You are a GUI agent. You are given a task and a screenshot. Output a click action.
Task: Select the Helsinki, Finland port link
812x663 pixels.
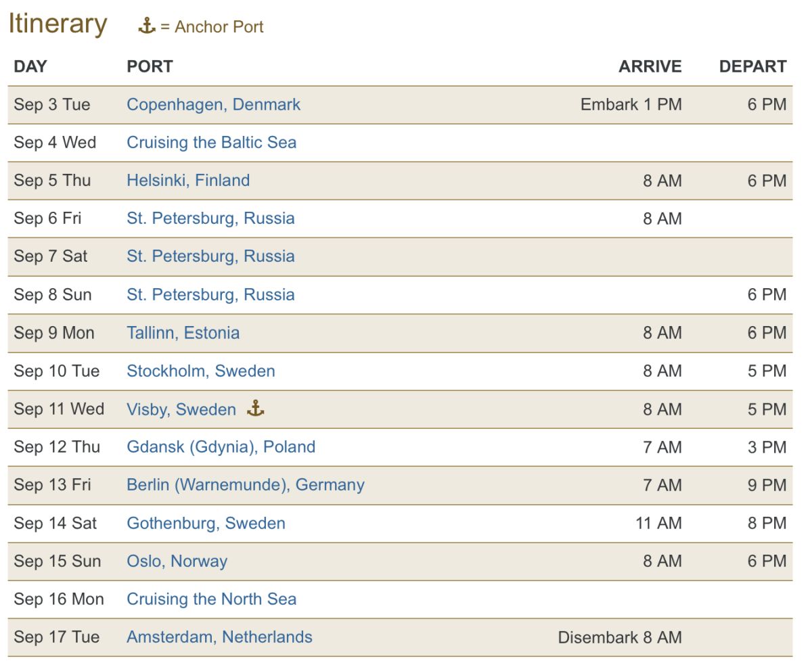[x=188, y=181]
